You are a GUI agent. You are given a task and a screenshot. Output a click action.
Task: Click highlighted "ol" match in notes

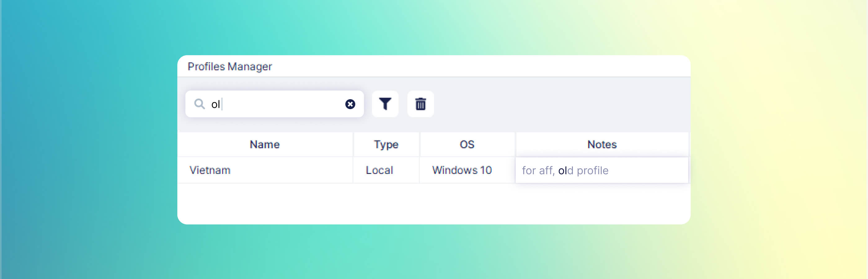point(562,170)
